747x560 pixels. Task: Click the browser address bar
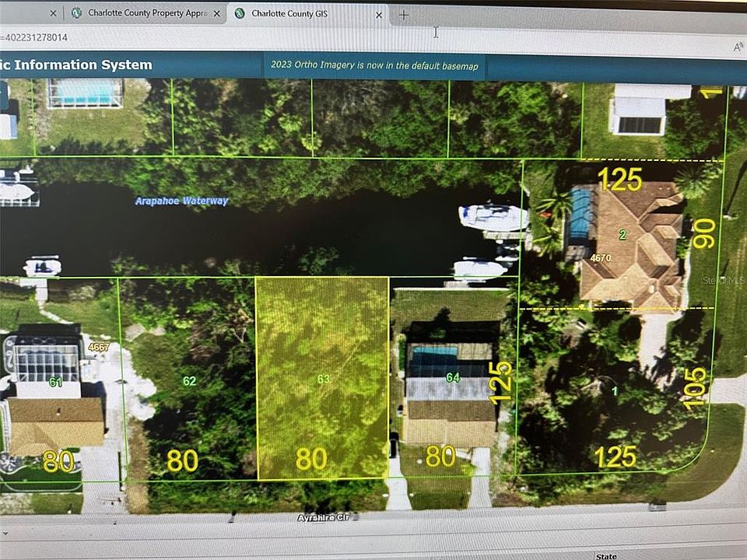(362, 37)
